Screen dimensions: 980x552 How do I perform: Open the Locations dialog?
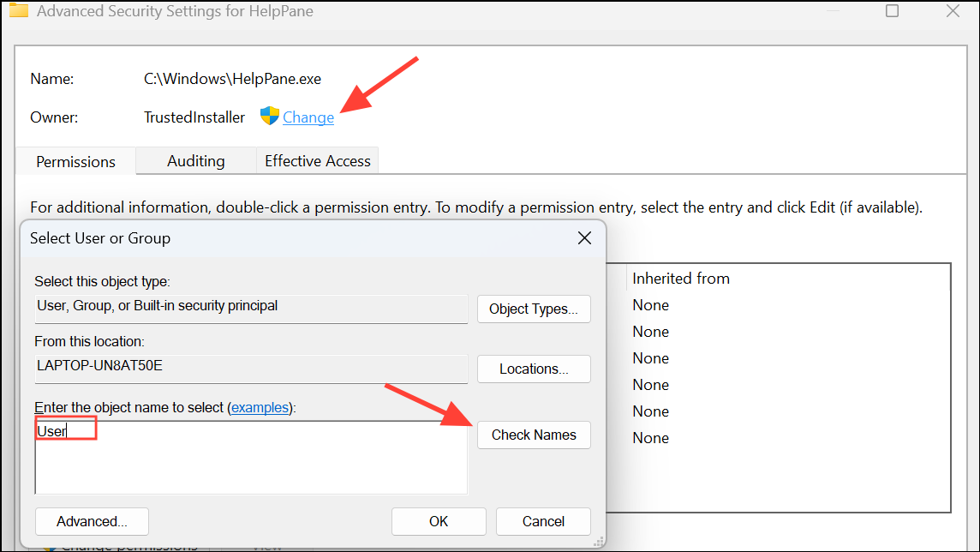[534, 369]
